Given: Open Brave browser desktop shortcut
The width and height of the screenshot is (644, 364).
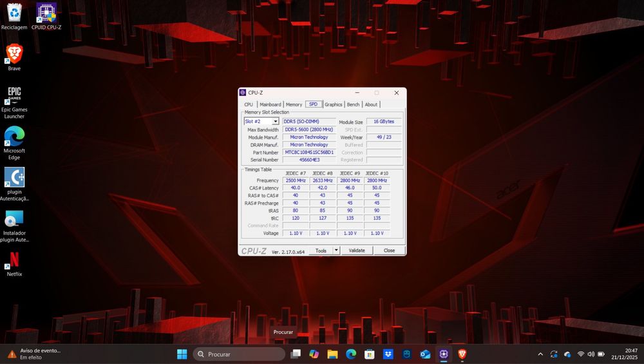Looking at the screenshot, I should tap(14, 57).
